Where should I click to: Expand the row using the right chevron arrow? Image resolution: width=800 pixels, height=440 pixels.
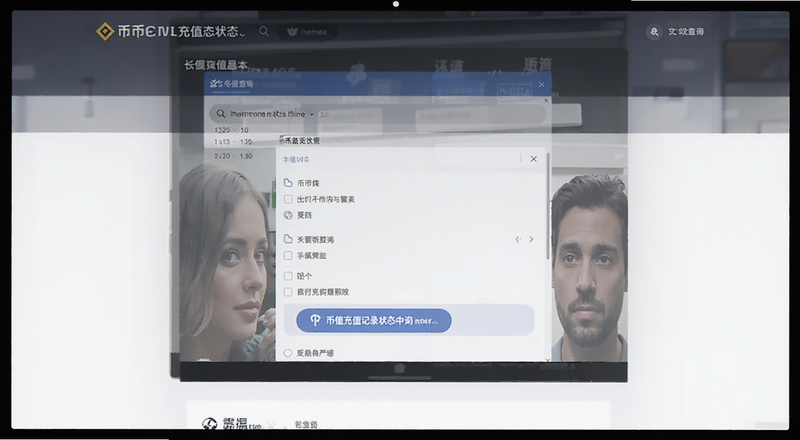tap(531, 239)
